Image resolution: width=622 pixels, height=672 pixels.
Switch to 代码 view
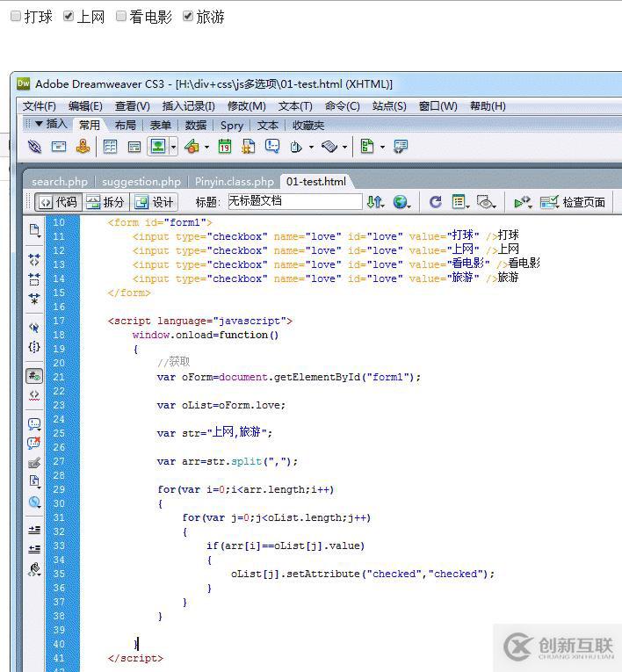[59, 202]
